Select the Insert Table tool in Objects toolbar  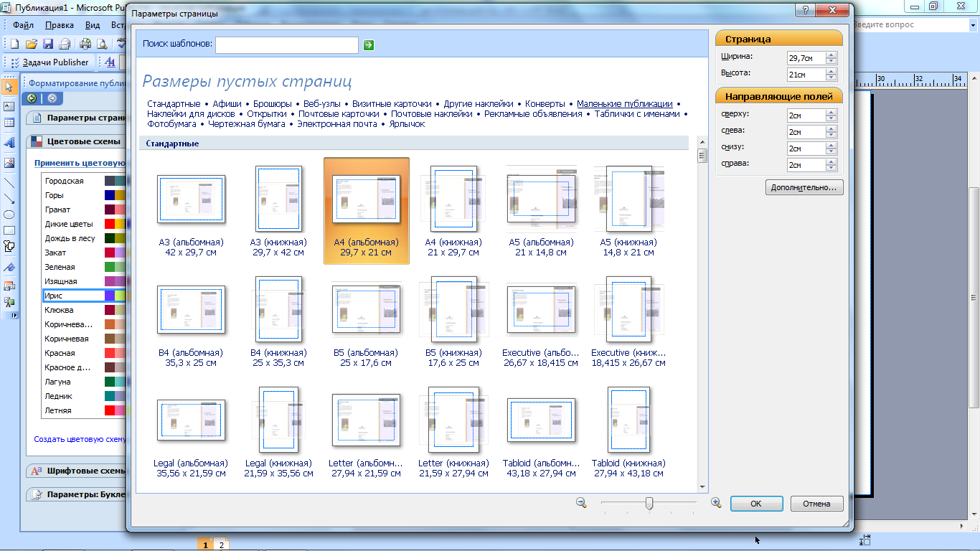point(9,123)
